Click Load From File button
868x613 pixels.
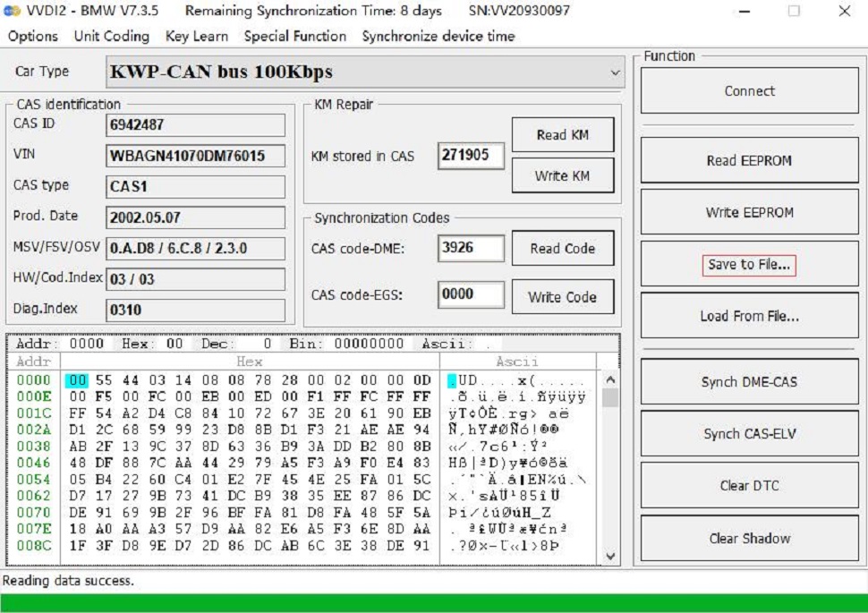tap(749, 317)
